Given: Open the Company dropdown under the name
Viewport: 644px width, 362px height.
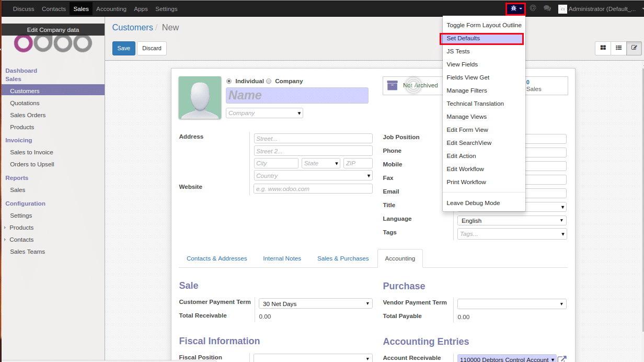Looking at the screenshot, I should click(x=264, y=113).
